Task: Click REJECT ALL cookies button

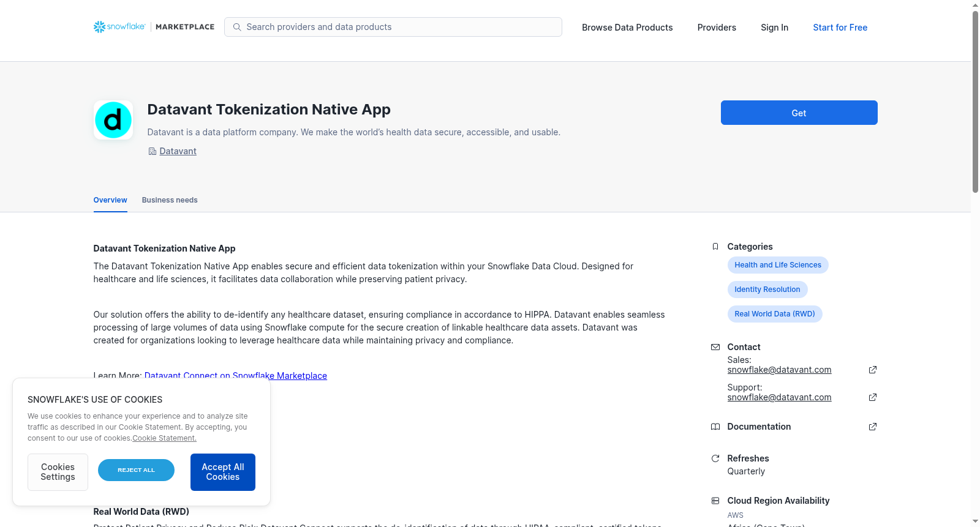Action: [136, 470]
